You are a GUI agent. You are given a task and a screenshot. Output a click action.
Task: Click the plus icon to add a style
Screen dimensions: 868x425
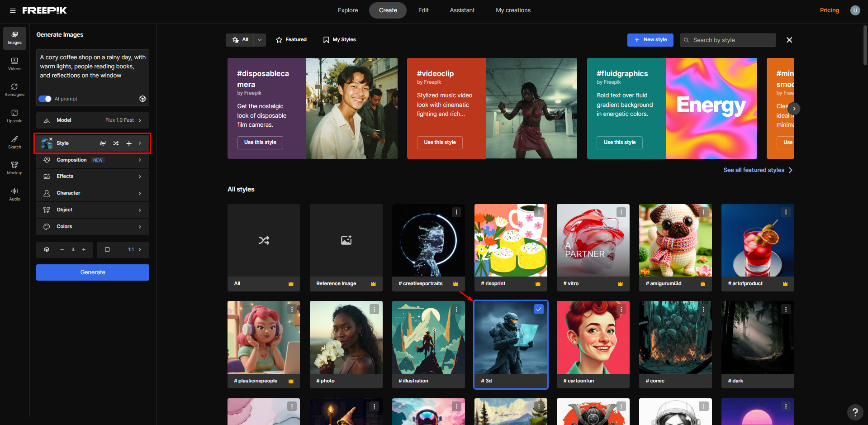click(129, 143)
